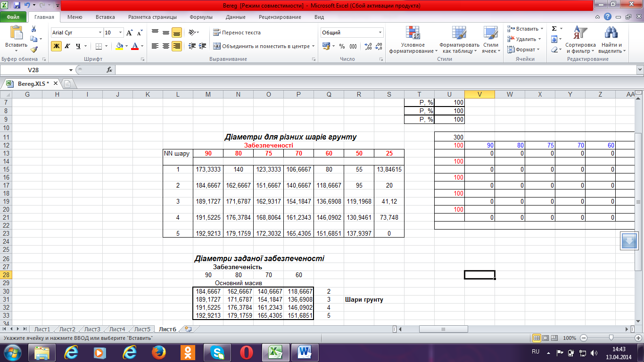The height and width of the screenshot is (362, 644).
Task: Click Формат in Ячейки group
Action: click(523, 49)
